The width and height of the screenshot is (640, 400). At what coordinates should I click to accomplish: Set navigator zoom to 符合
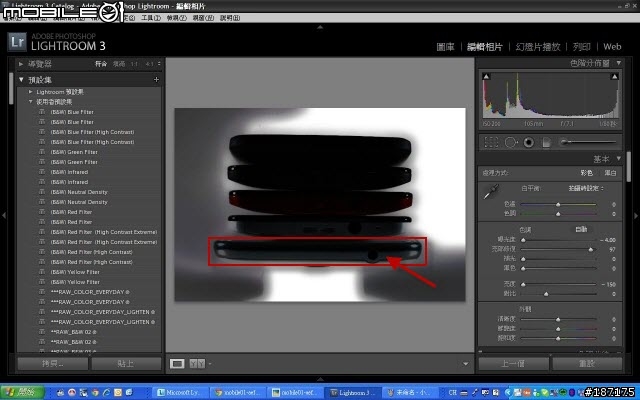(x=101, y=64)
